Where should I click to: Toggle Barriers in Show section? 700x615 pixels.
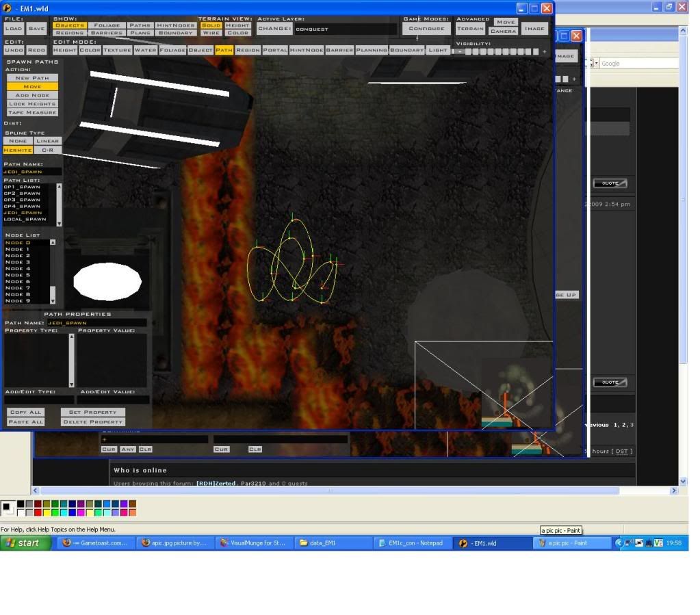(x=107, y=33)
